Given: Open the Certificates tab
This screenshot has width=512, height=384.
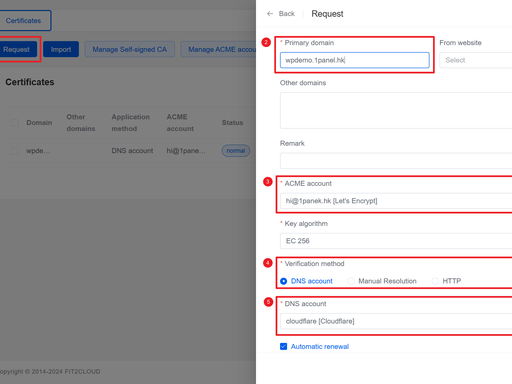Looking at the screenshot, I should [x=24, y=21].
